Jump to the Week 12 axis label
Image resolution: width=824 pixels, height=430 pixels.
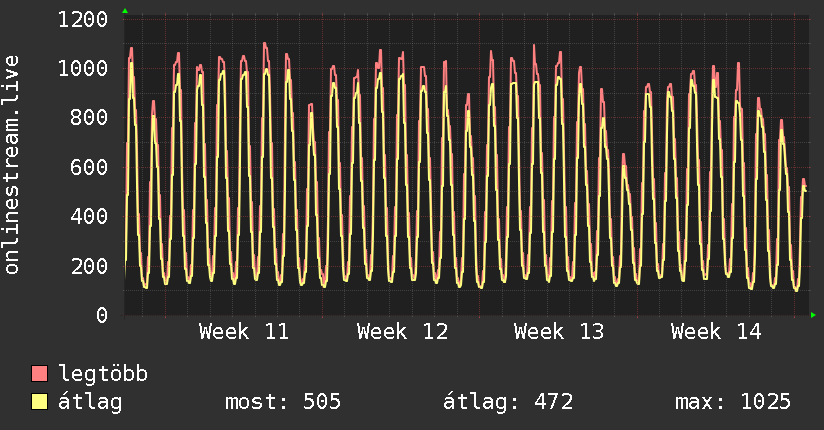click(401, 331)
